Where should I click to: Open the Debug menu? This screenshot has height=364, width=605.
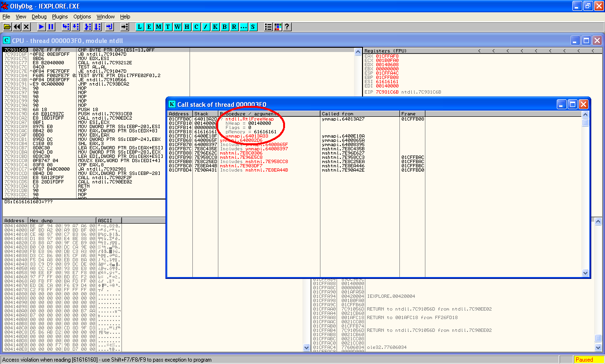coord(39,17)
